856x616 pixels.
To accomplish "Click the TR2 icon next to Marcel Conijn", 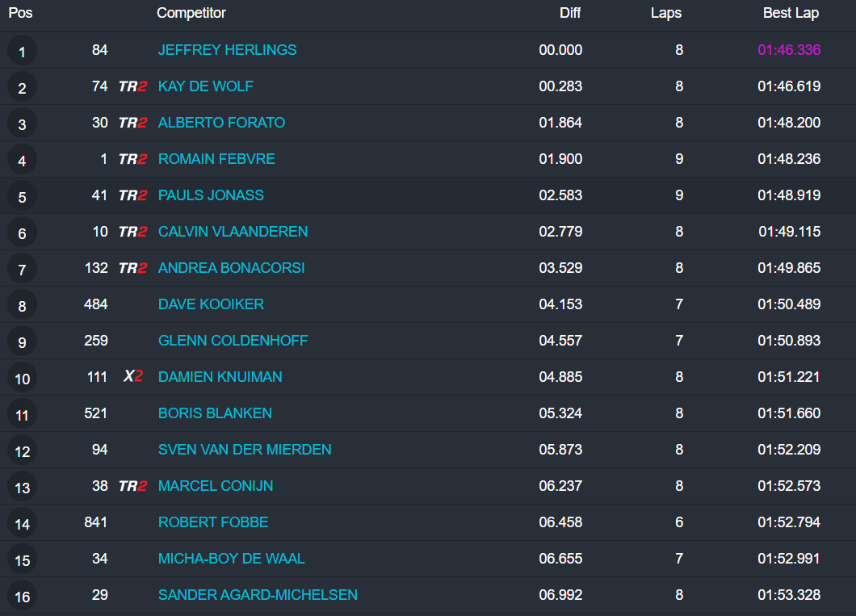I will point(132,486).
